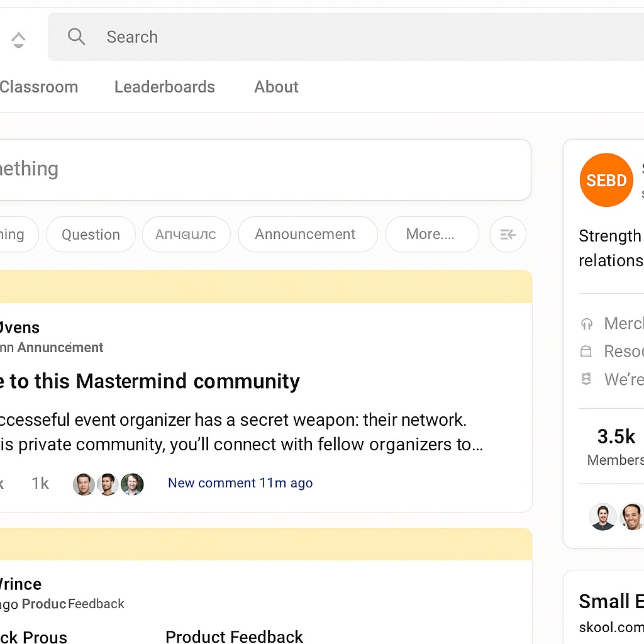The image size is (644, 644).
Task: Open the Leaderboards tab
Action: (165, 87)
